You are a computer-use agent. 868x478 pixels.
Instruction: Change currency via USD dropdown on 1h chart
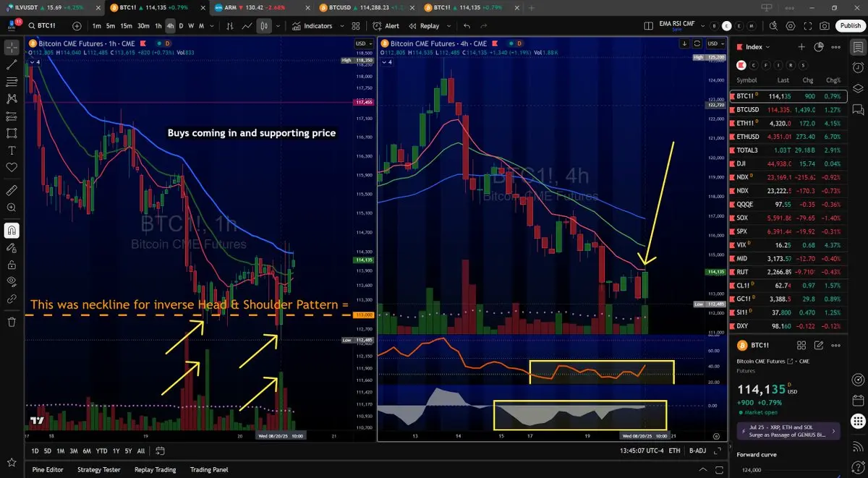click(362, 43)
